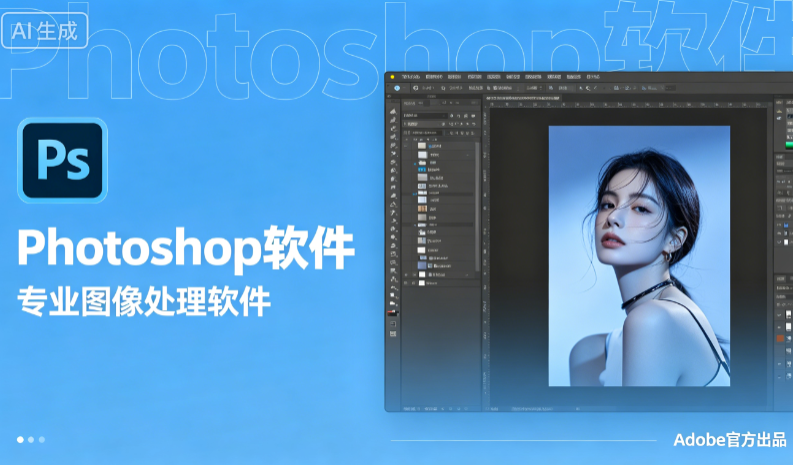Viewport: 793px width, 465px height.
Task: Click the 专业图像处理软件 subtitle
Action: (144, 302)
